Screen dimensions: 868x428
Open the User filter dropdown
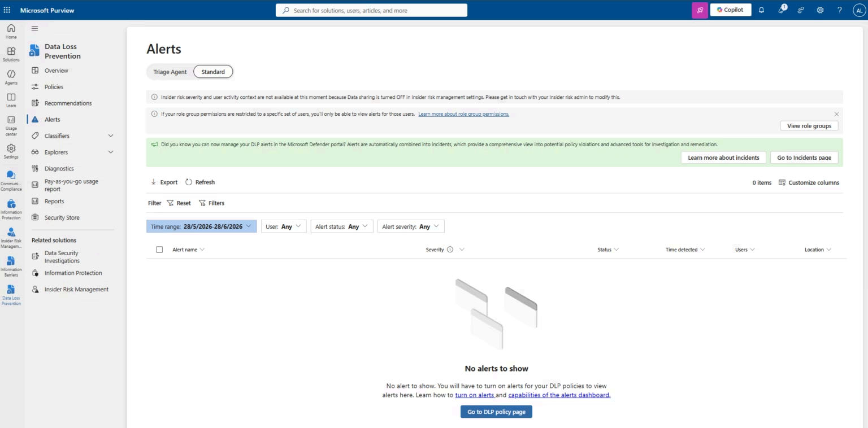coord(284,226)
